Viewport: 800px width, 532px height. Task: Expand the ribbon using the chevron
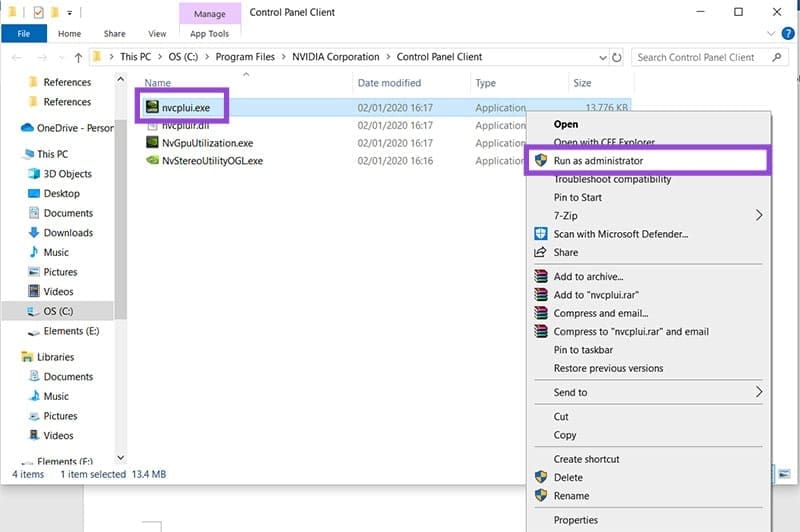tap(771, 34)
